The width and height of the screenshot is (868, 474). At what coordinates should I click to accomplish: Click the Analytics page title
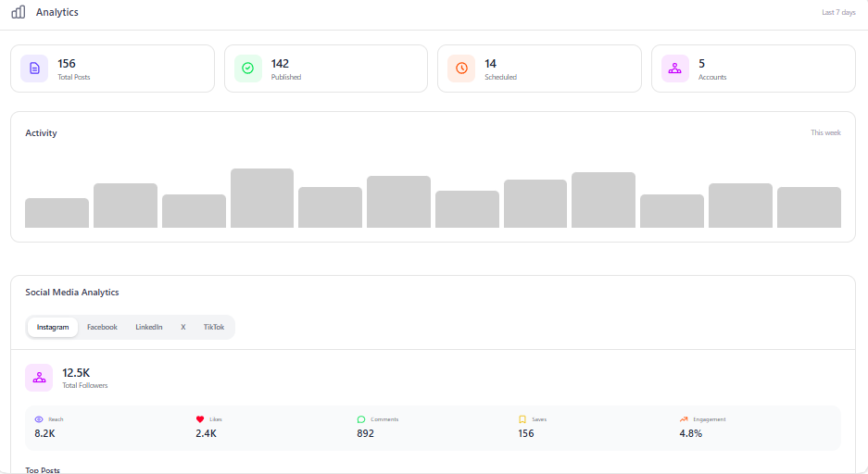click(x=57, y=12)
